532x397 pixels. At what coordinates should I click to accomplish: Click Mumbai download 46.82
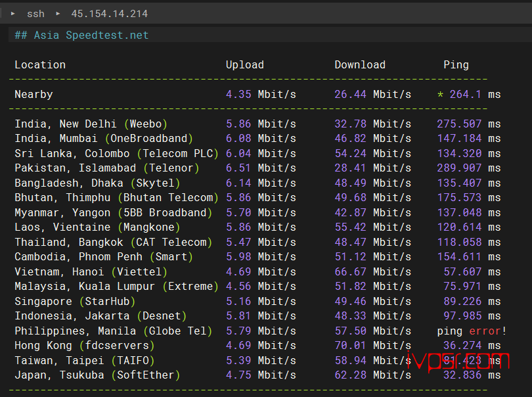tap(351, 138)
